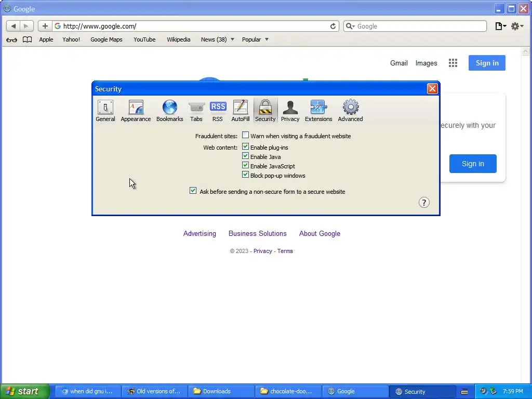Open the Advanced gear preferences pane

[350, 111]
